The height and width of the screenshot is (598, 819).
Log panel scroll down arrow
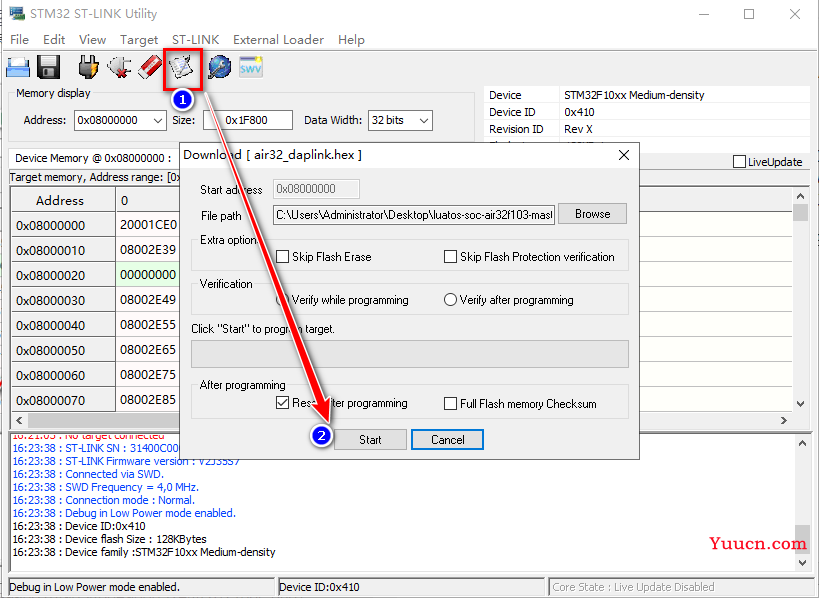pos(802,562)
